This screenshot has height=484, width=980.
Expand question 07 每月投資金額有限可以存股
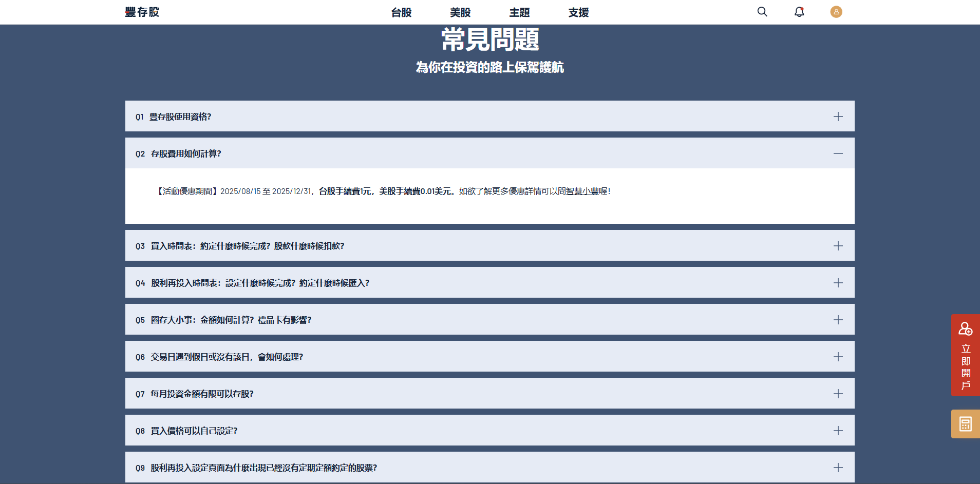[838, 393]
